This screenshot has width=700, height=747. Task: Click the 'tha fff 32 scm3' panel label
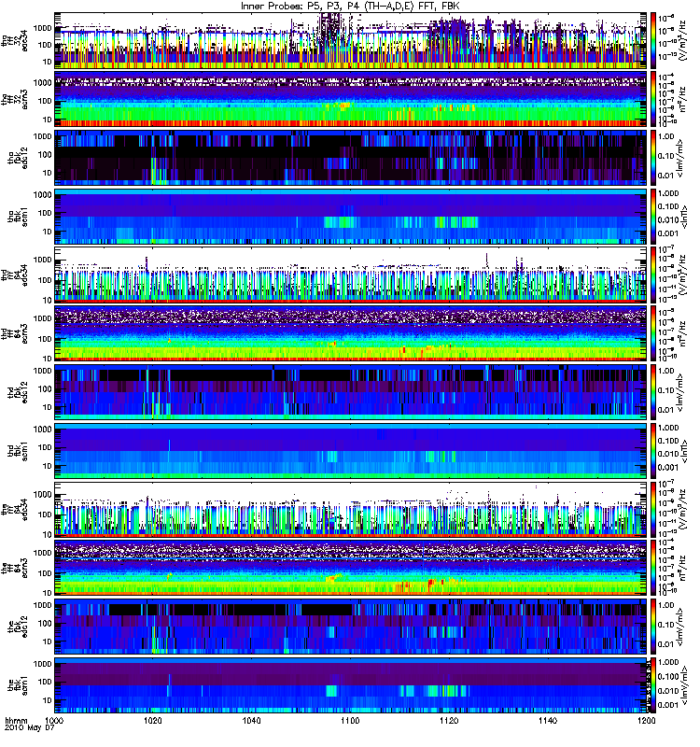tap(15, 99)
